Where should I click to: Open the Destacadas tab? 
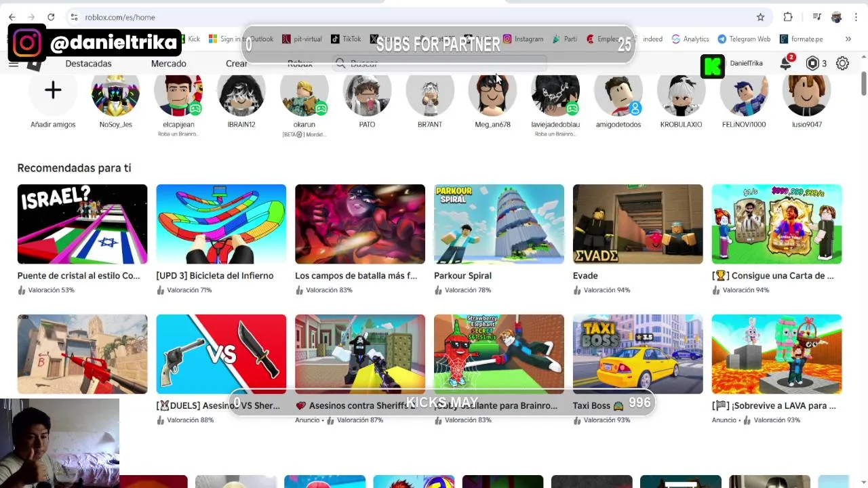tap(88, 63)
